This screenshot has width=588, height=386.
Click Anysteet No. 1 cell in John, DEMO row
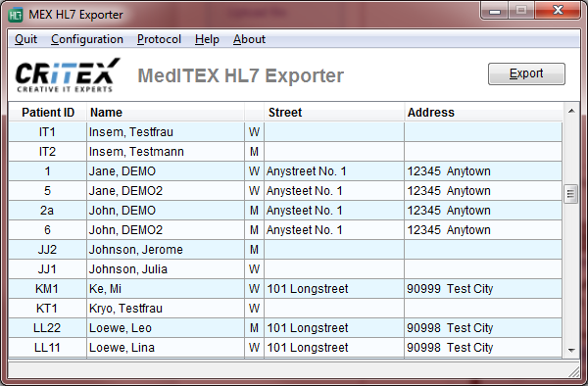click(334, 211)
